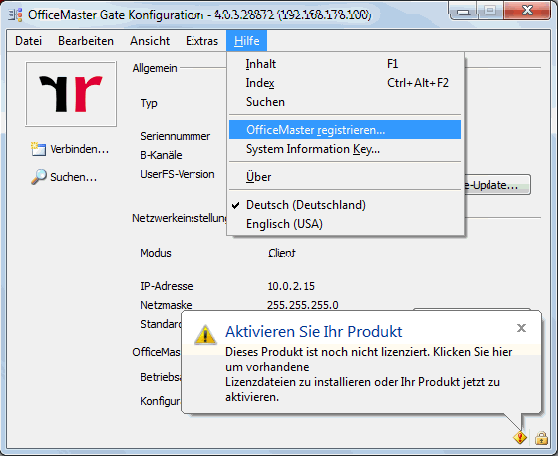This screenshot has height=456, width=558.
Task: Click the B-Kanäle label
Action: (161, 155)
